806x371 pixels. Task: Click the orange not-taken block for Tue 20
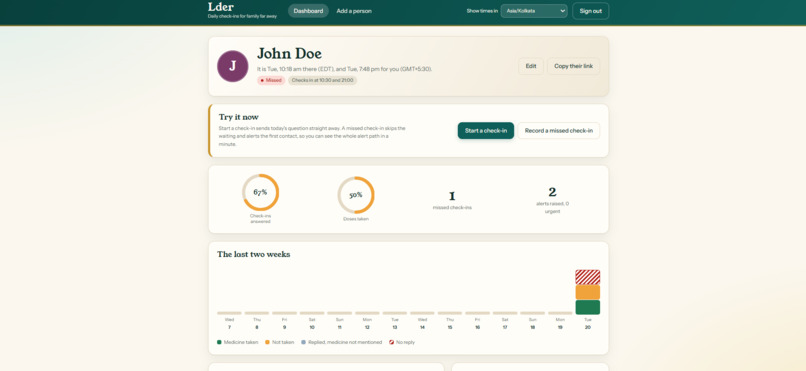[588, 292]
